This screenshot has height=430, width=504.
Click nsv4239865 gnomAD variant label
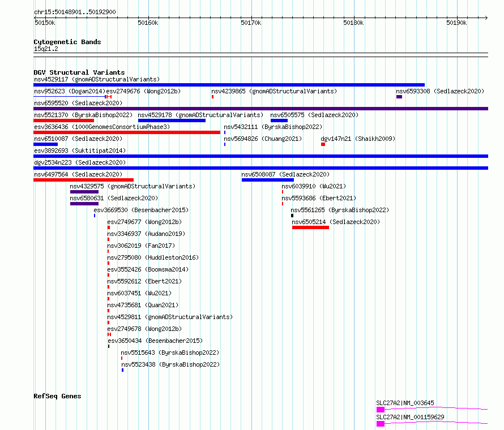pos(274,91)
